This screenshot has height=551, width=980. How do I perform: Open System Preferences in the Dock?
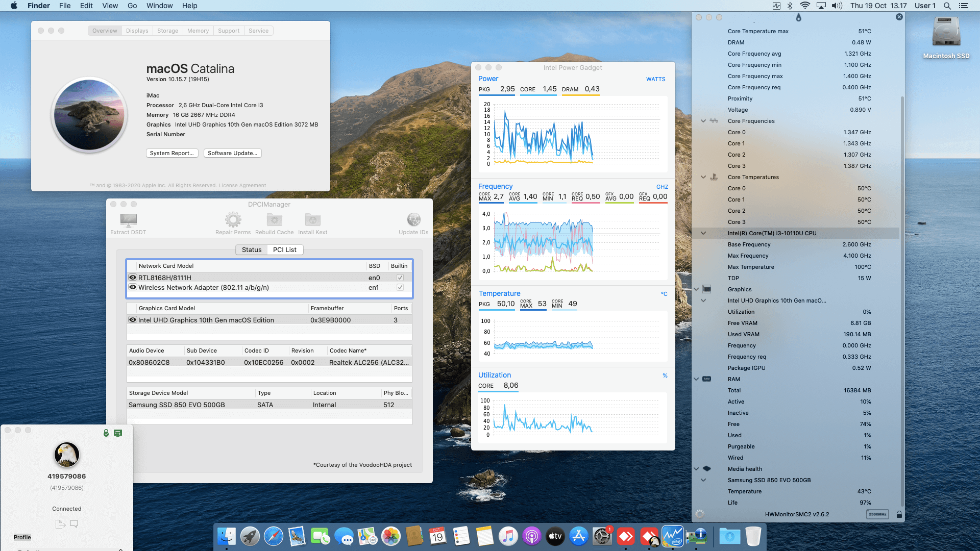coord(602,537)
